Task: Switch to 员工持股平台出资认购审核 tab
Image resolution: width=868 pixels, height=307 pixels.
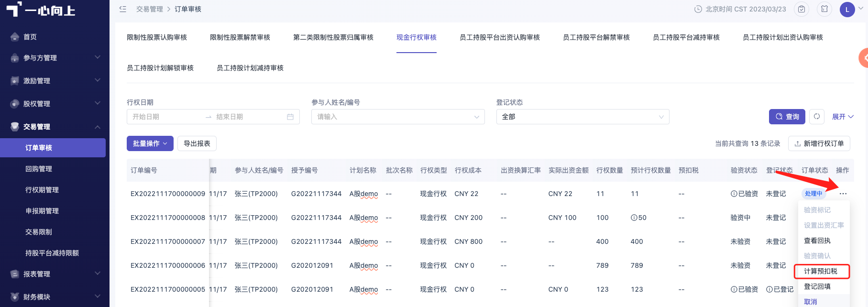Action: 500,37
